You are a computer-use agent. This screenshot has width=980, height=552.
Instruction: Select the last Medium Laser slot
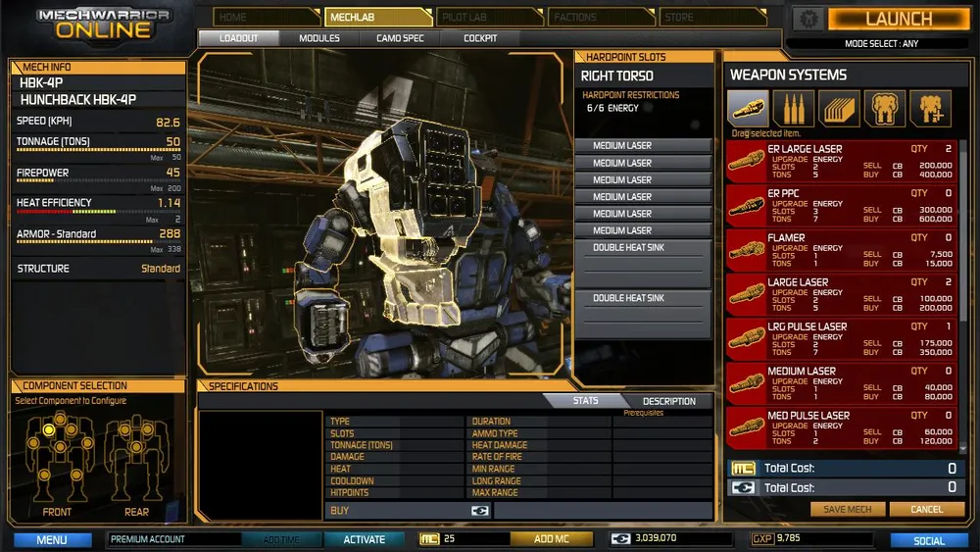click(643, 230)
